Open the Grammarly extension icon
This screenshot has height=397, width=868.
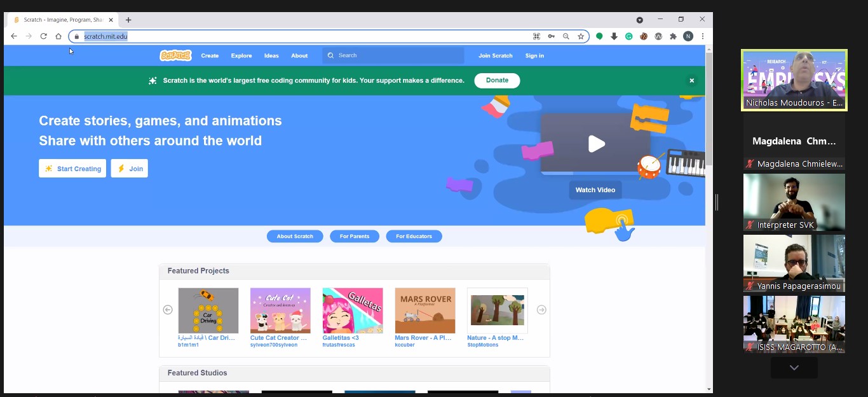coord(629,36)
